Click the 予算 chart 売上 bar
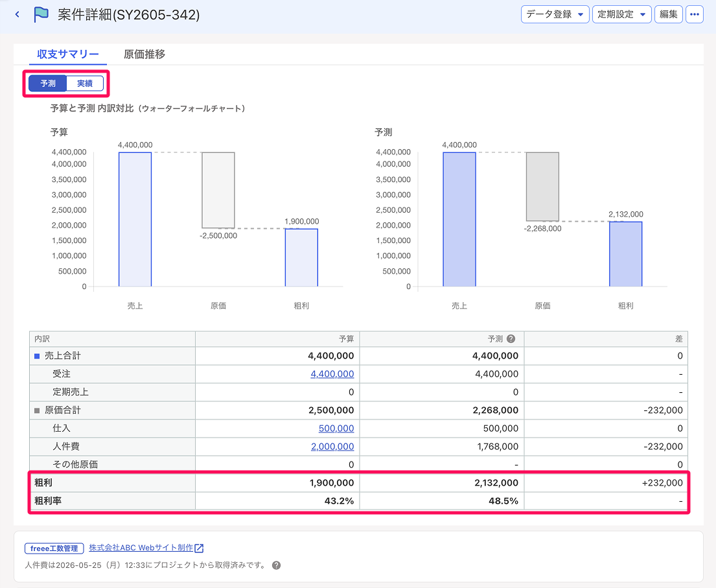The width and height of the screenshot is (716, 588). click(x=135, y=219)
